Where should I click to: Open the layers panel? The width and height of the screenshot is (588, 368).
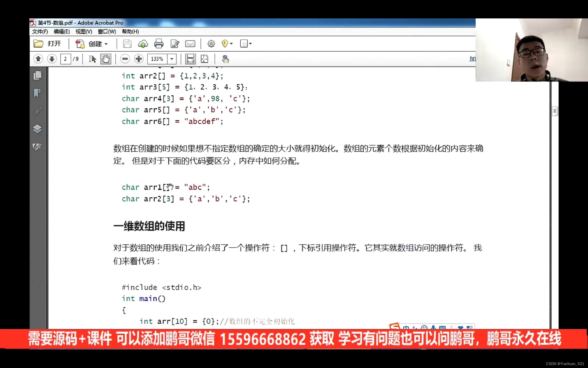pos(37,129)
